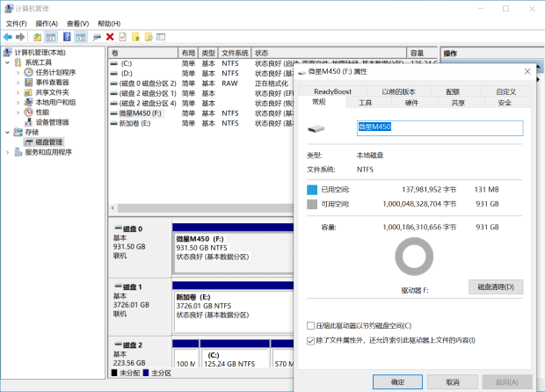
Task: Click the drive icon in properties dialog
Action: tap(316, 129)
